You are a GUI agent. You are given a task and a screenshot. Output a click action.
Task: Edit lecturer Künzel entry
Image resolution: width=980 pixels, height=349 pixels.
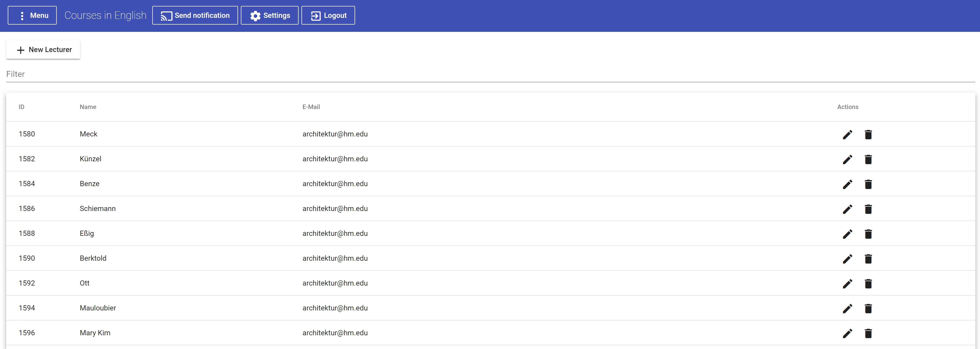847,159
